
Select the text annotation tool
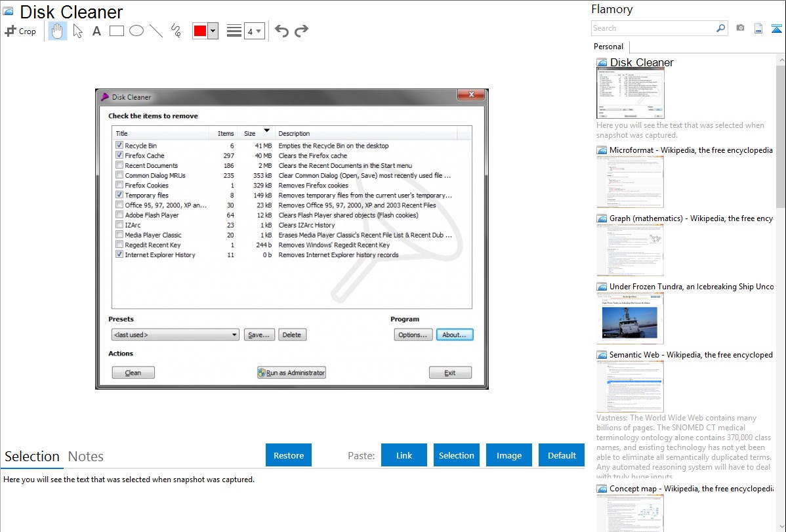pyautogui.click(x=96, y=31)
